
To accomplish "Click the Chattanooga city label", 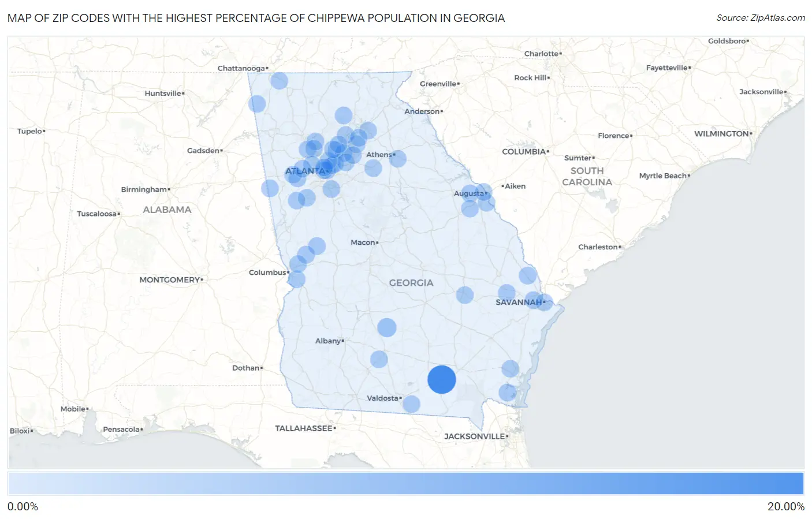I will (x=241, y=68).
